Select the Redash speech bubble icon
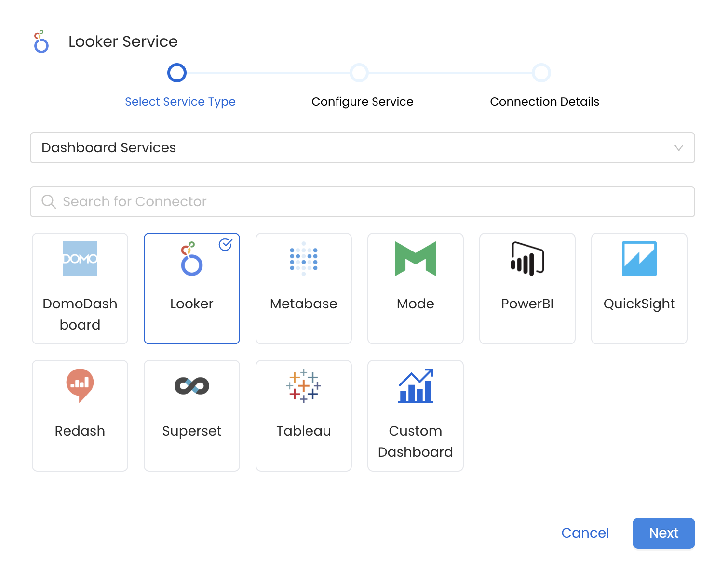The height and width of the screenshot is (581, 728). pos(80,385)
